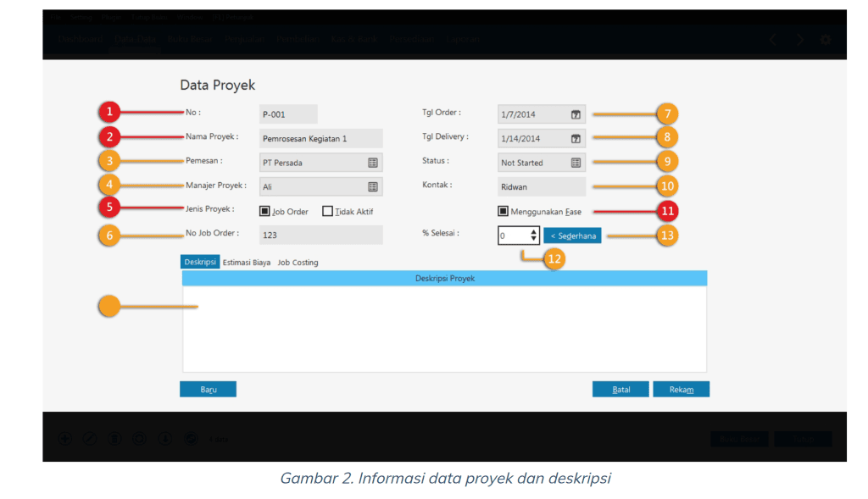Click into the Nama Proyek field

pyautogui.click(x=320, y=138)
